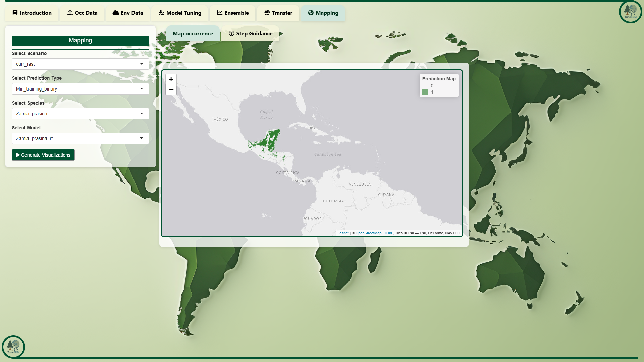Click the OpenStreetMap attribution link
This screenshot has height=362, width=644.
click(x=368, y=233)
